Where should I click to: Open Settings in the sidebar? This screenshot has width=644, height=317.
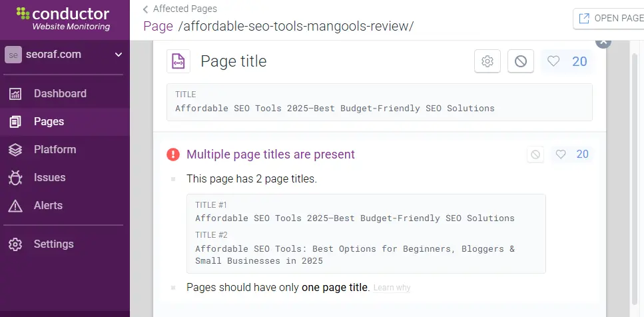[65, 244]
